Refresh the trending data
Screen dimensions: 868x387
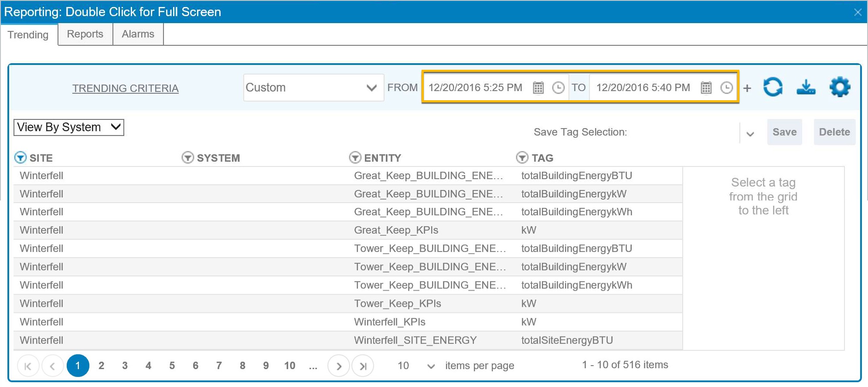[x=773, y=87]
